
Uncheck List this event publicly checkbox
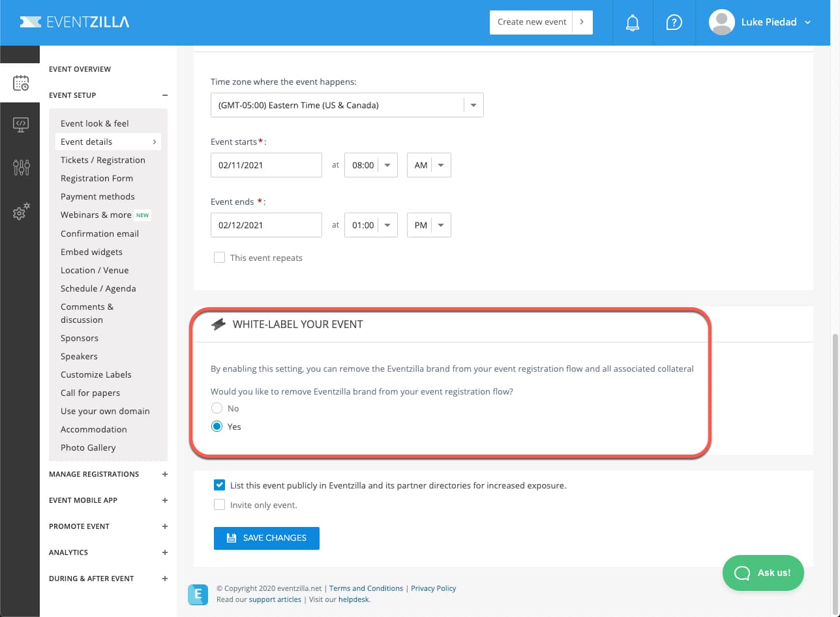tap(219, 485)
